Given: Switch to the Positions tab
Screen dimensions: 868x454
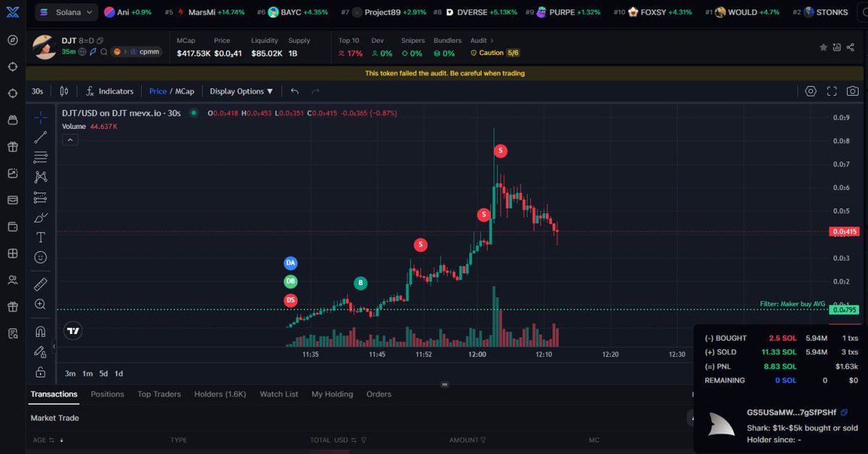Looking at the screenshot, I should pos(107,394).
